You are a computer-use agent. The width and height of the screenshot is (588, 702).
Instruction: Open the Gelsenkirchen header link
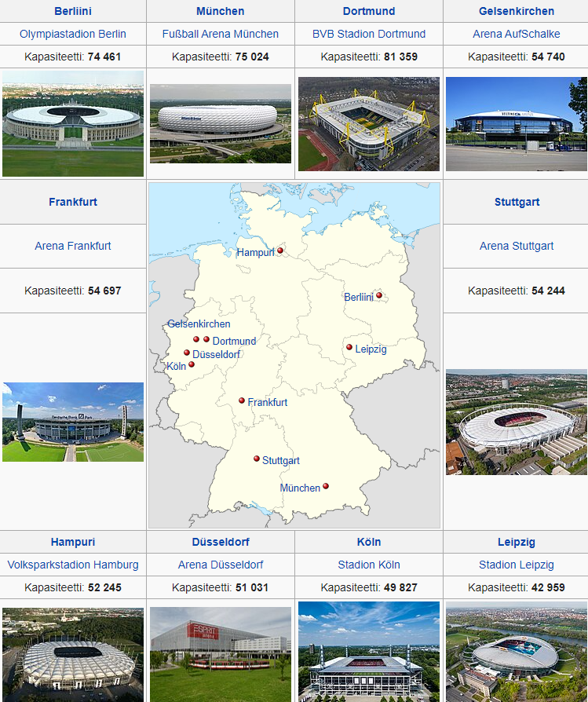517,11
